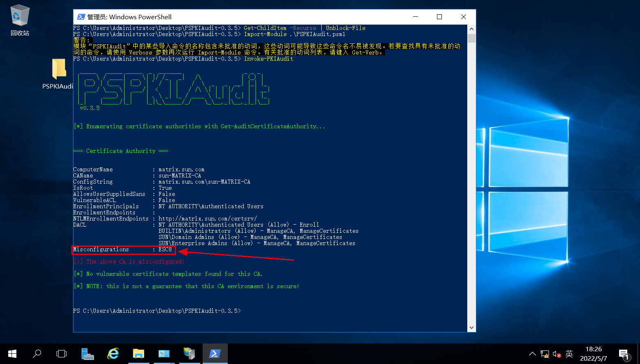This screenshot has height=364, width=640.
Task: Click the PowerShell scrollbar up arrow
Action: point(471,29)
